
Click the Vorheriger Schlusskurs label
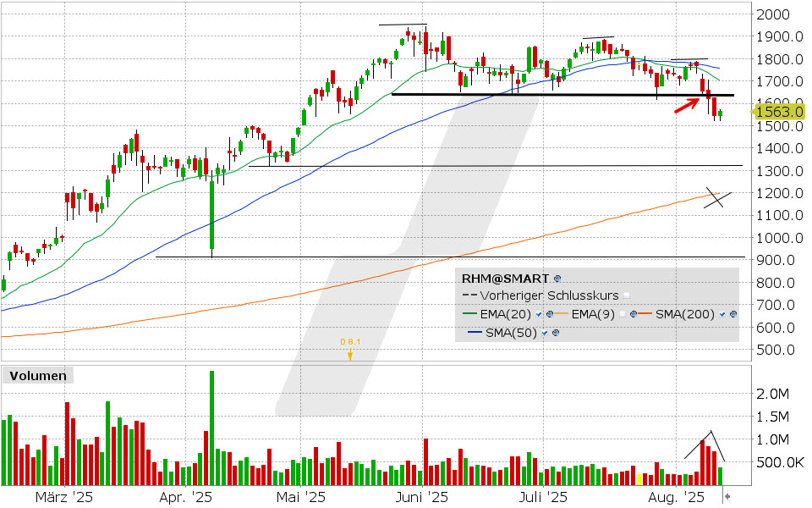click(550, 295)
